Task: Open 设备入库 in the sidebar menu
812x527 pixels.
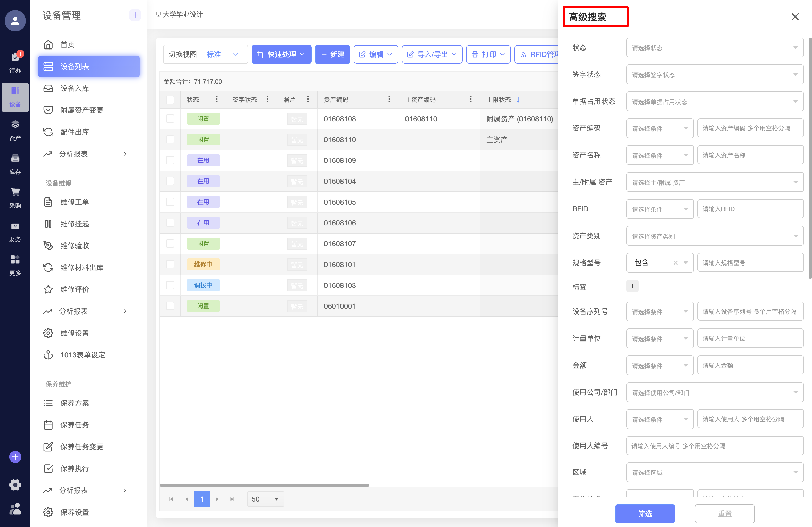Action: click(x=74, y=89)
